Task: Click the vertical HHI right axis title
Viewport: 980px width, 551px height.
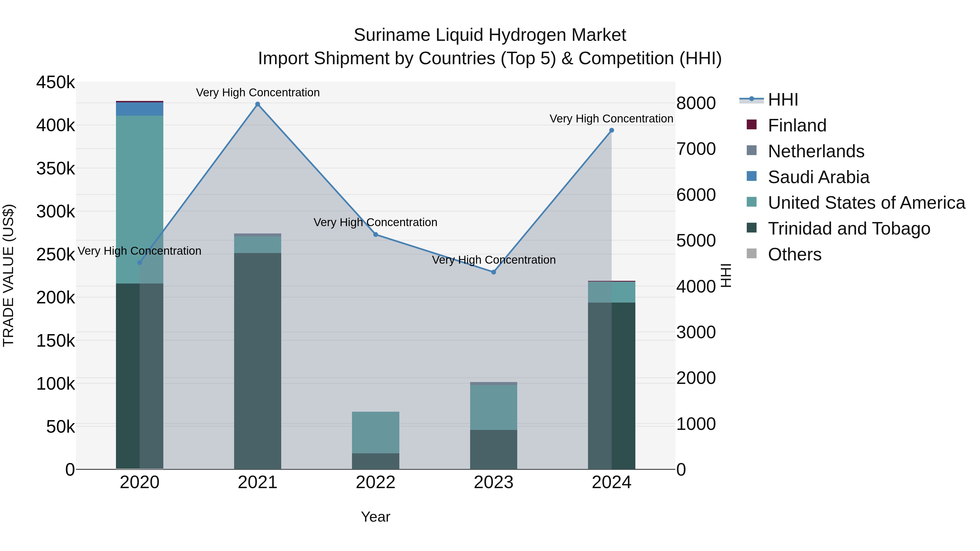Action: click(726, 275)
